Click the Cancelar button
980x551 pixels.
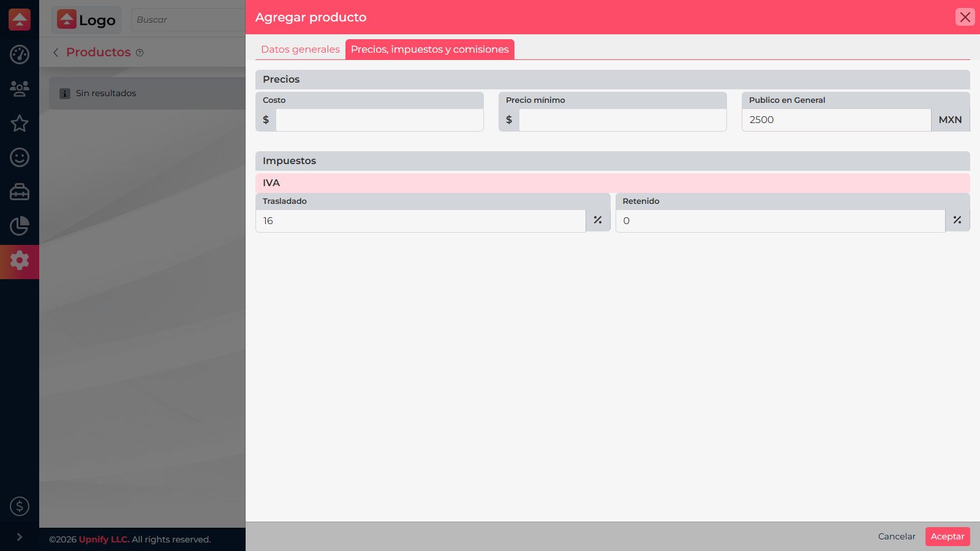tap(897, 536)
